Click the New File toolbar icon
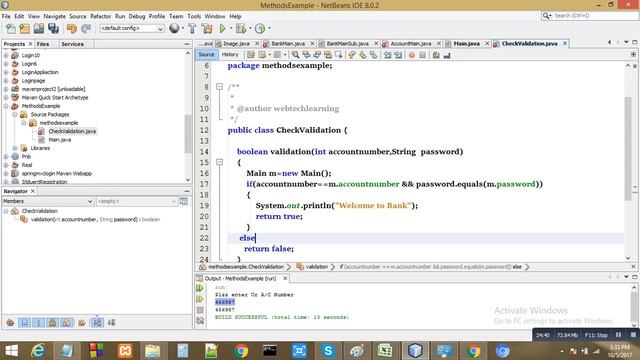 click(11, 29)
